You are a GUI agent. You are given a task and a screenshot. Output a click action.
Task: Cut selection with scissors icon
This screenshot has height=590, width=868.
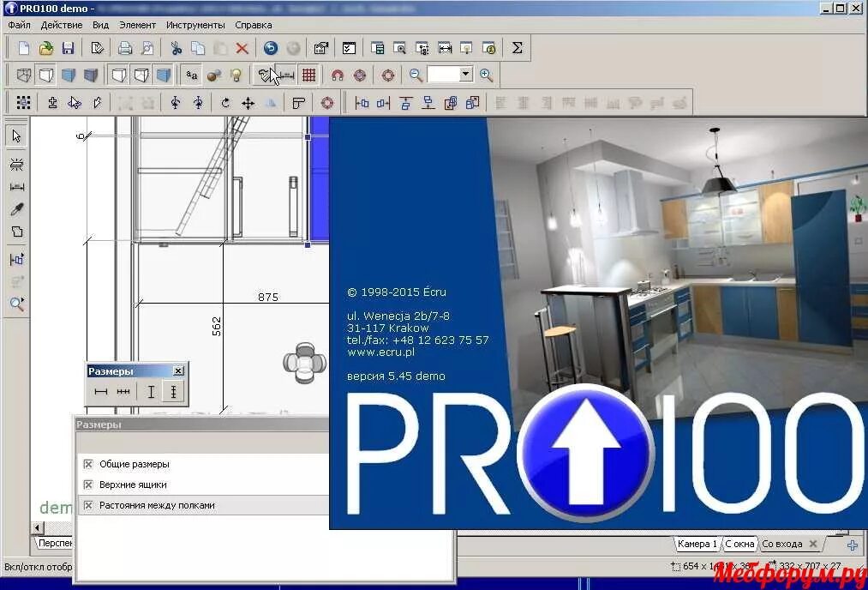pos(176,48)
